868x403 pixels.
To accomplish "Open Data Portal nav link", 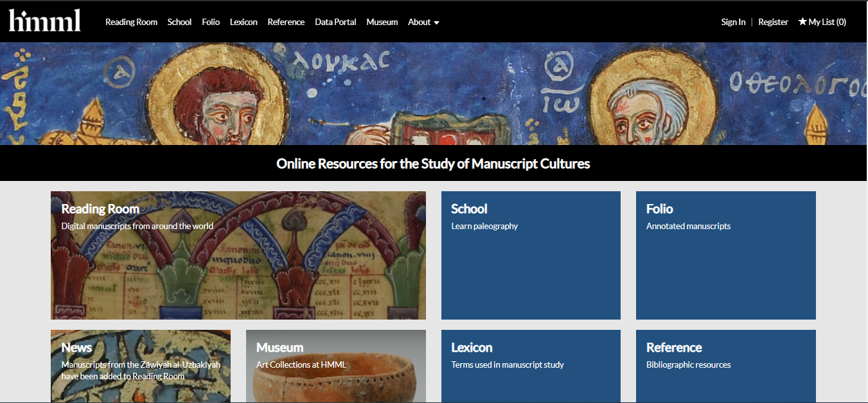I will 335,22.
